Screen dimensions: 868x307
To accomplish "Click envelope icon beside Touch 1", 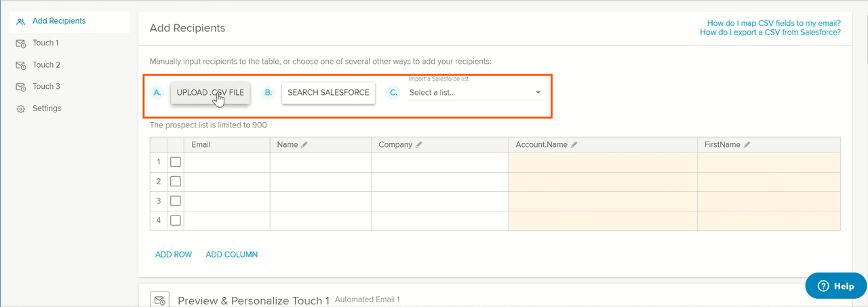I will (21, 43).
